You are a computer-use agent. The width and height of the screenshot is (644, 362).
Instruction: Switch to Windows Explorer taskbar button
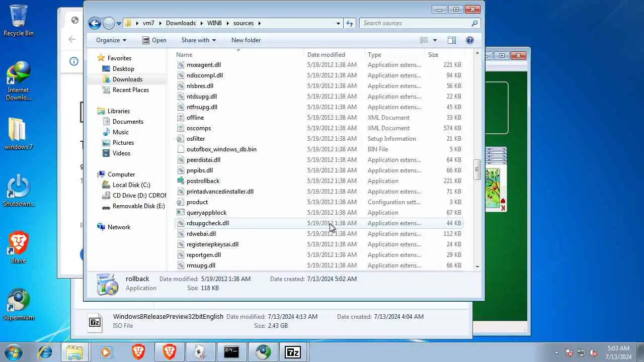point(74,352)
